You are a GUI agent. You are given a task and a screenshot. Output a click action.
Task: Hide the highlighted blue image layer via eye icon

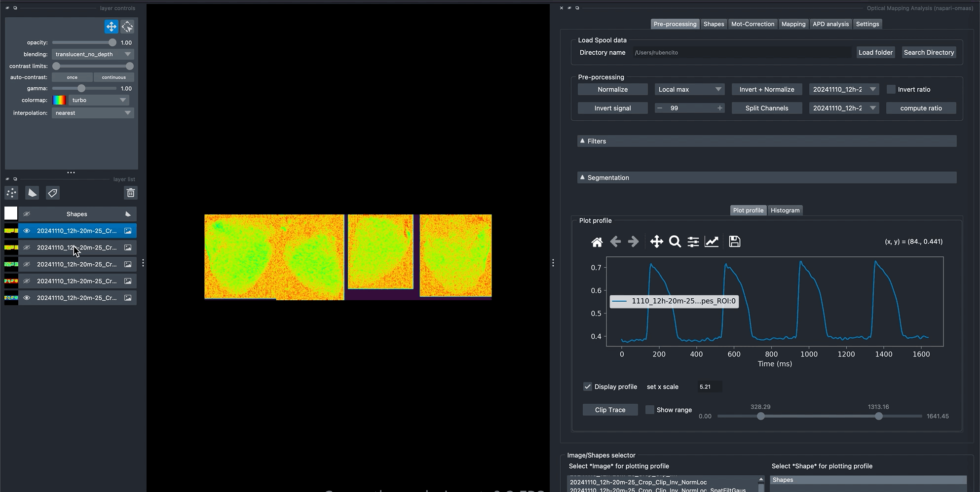[x=27, y=231]
